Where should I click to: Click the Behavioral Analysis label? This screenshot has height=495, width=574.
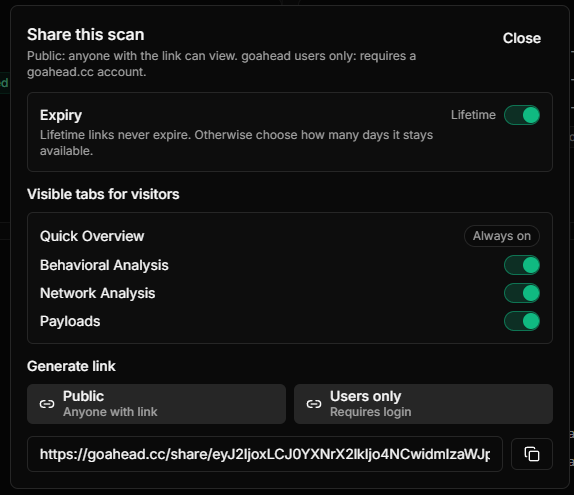(x=104, y=265)
